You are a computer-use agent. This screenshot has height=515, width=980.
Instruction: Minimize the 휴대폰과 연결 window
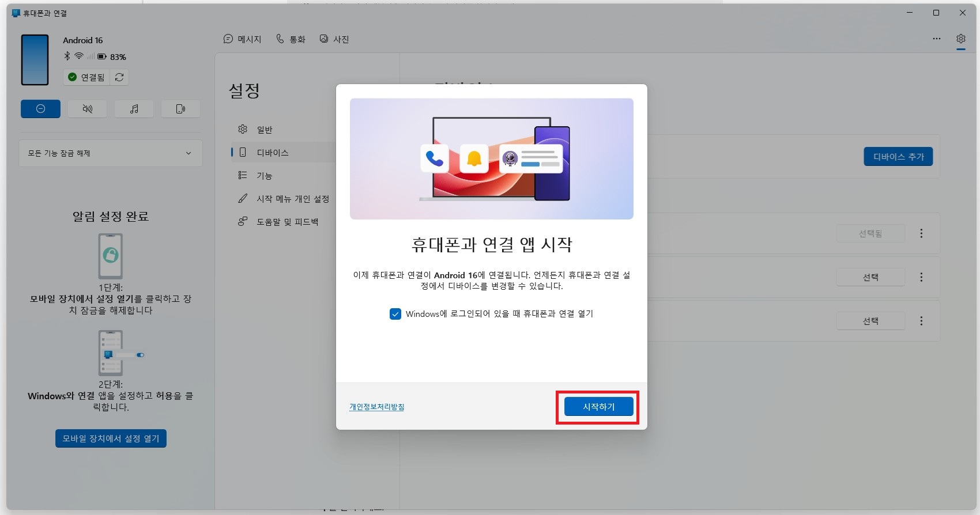(910, 13)
